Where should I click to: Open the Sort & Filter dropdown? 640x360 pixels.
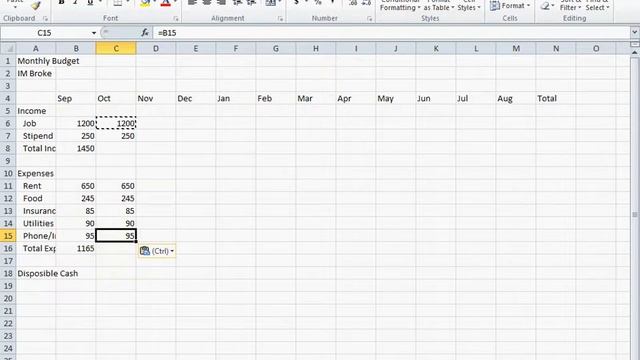(x=570, y=5)
